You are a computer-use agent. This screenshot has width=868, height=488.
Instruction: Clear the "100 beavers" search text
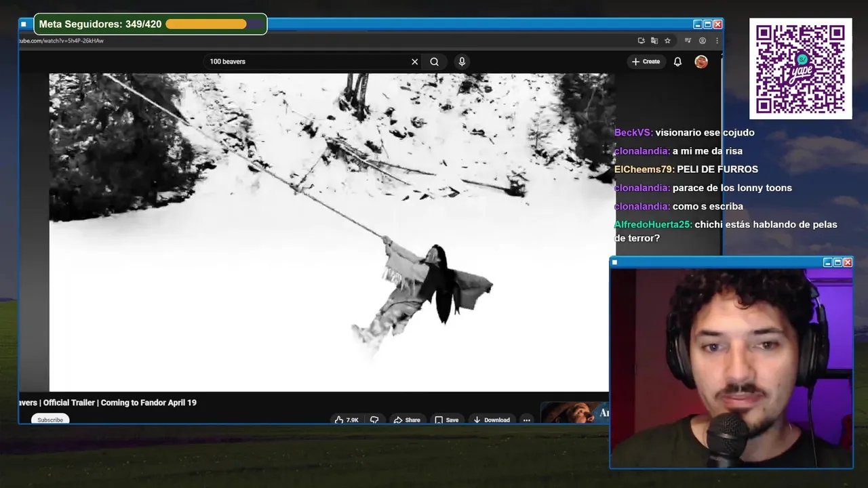(x=415, y=62)
